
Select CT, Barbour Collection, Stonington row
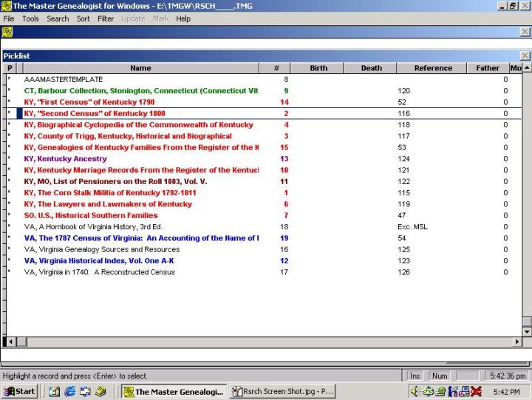[x=264, y=91]
